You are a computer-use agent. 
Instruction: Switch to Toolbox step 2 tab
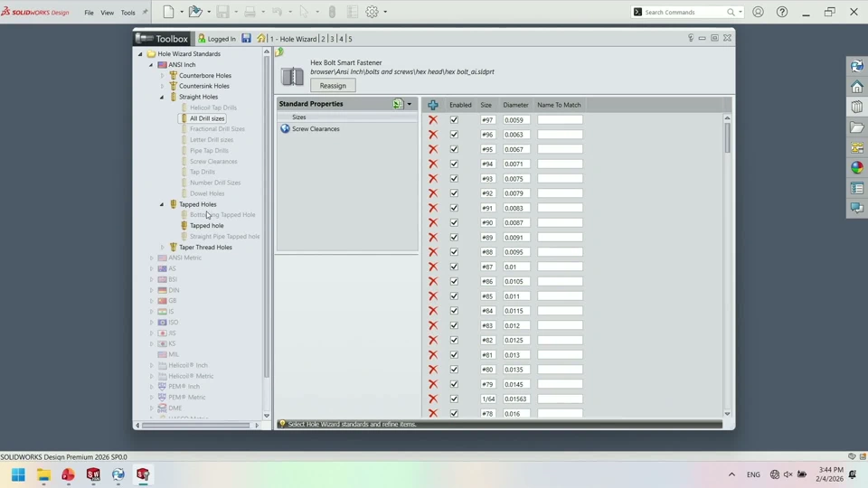click(324, 39)
